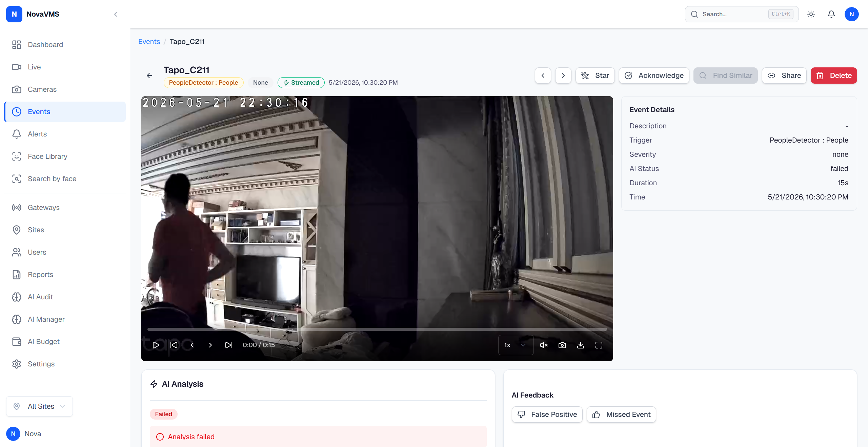This screenshot has width=868, height=447.
Task: Go to Cameras in the sidebar
Action: (65, 89)
